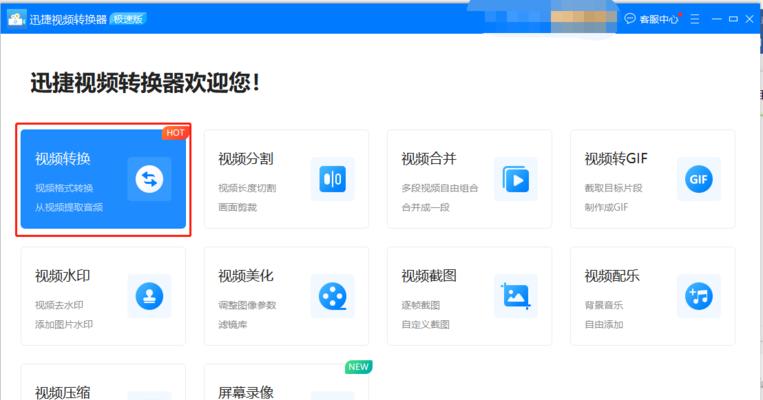Click the music note add icon
This screenshot has height=400, width=763.
(x=699, y=296)
